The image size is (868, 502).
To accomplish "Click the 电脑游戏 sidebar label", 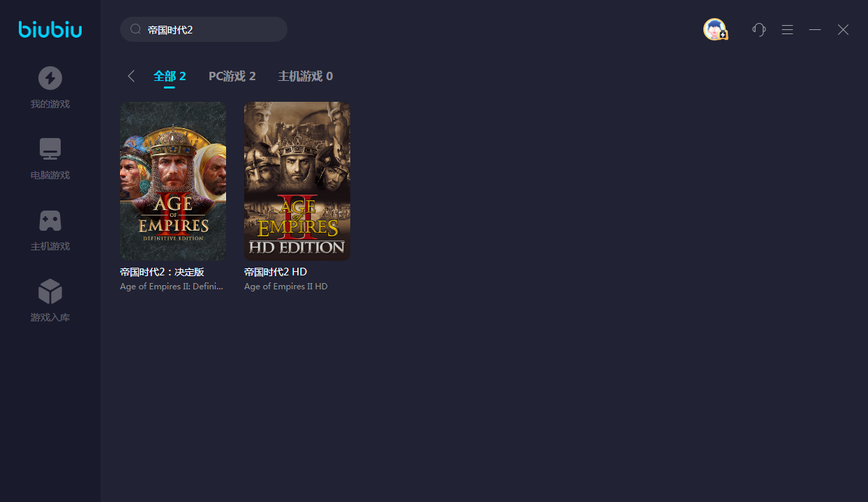I will (50, 176).
